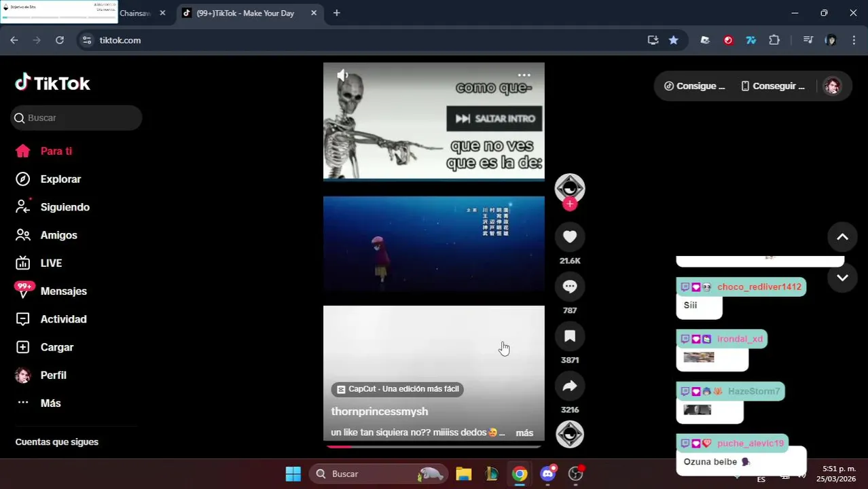View site information icon in address bar

coord(87,40)
